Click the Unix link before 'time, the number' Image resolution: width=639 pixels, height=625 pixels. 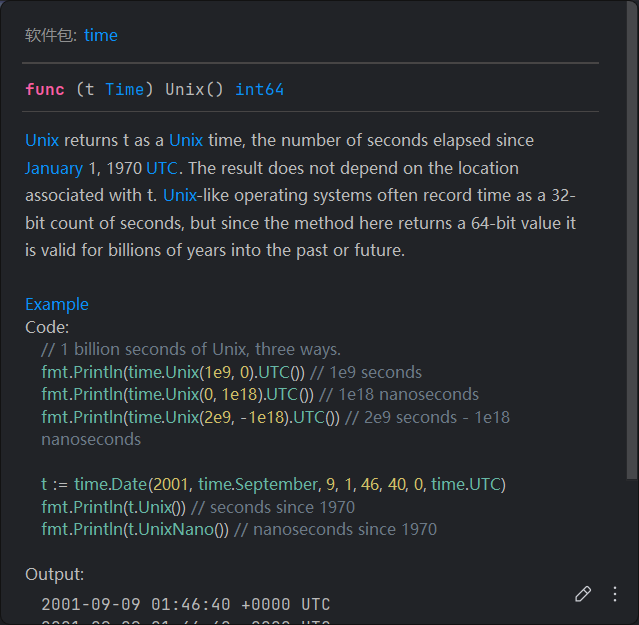click(186, 140)
